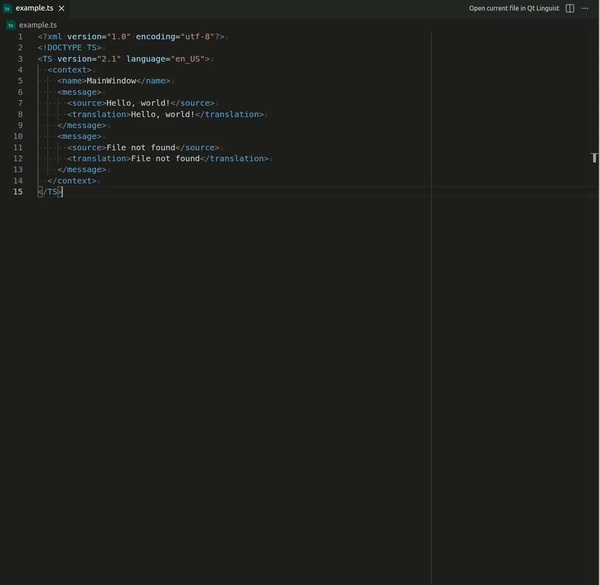Click the second opening <message> tag on line 10
Screen dimensions: 600x585
[x=80, y=137]
